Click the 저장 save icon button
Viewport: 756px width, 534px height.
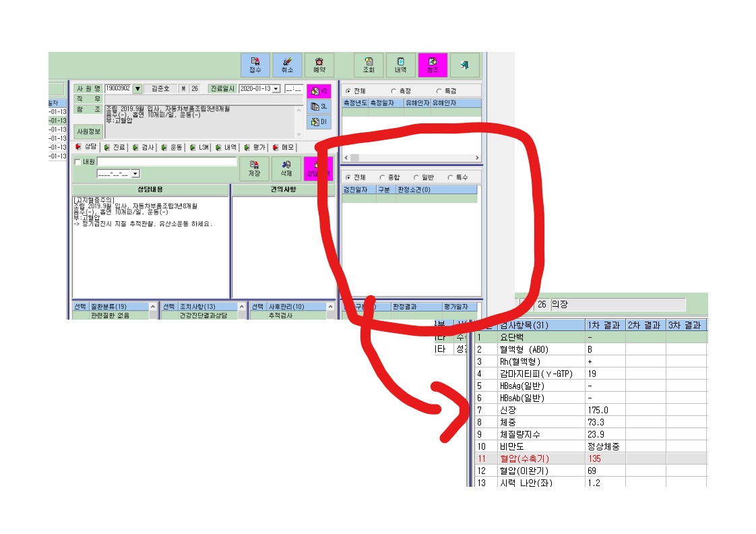pyautogui.click(x=254, y=169)
